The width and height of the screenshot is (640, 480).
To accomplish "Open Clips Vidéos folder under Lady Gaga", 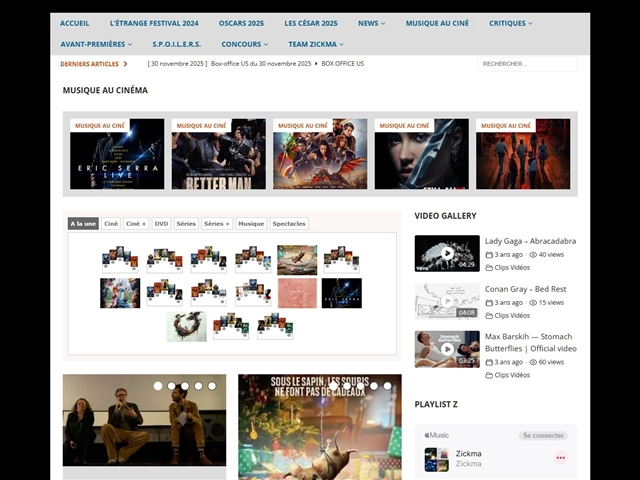I will point(512,267).
